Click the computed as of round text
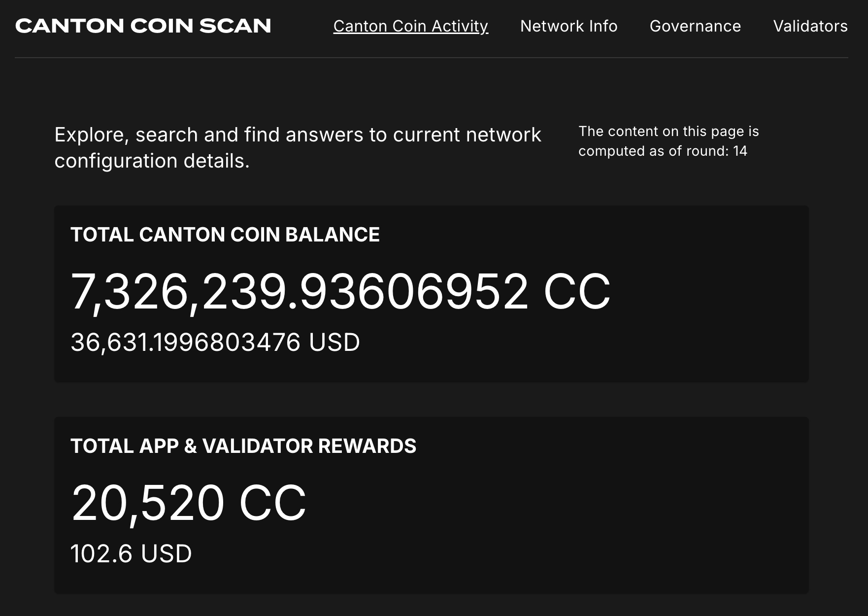Viewport: 868px width, 616px height. (663, 152)
